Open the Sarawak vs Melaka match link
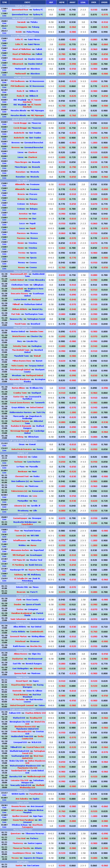Screen dimensions: 110x868 coord(27,22)
